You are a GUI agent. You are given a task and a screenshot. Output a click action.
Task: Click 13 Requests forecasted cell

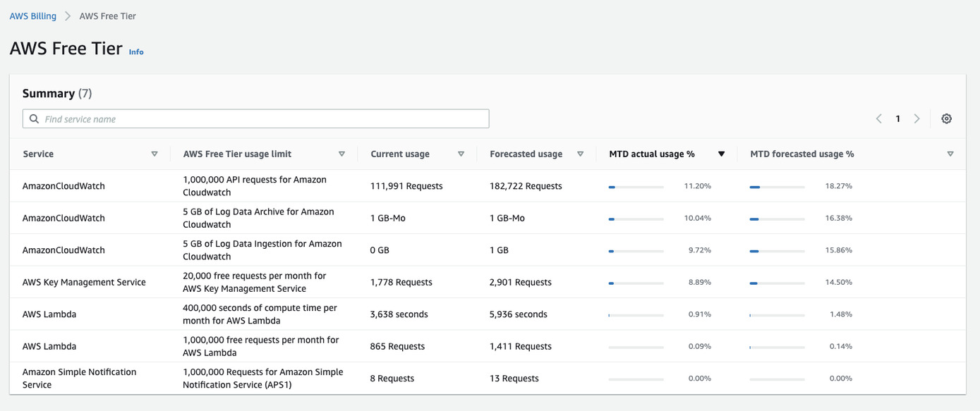click(514, 379)
